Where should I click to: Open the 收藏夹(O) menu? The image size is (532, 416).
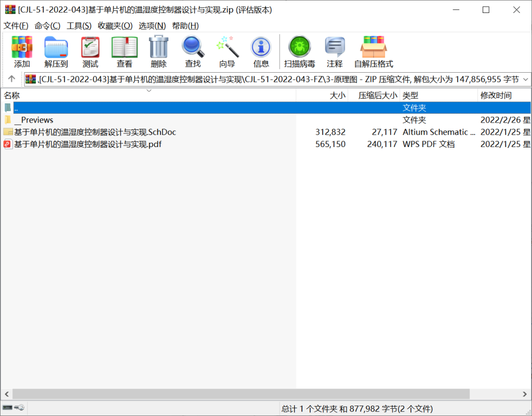coord(115,25)
